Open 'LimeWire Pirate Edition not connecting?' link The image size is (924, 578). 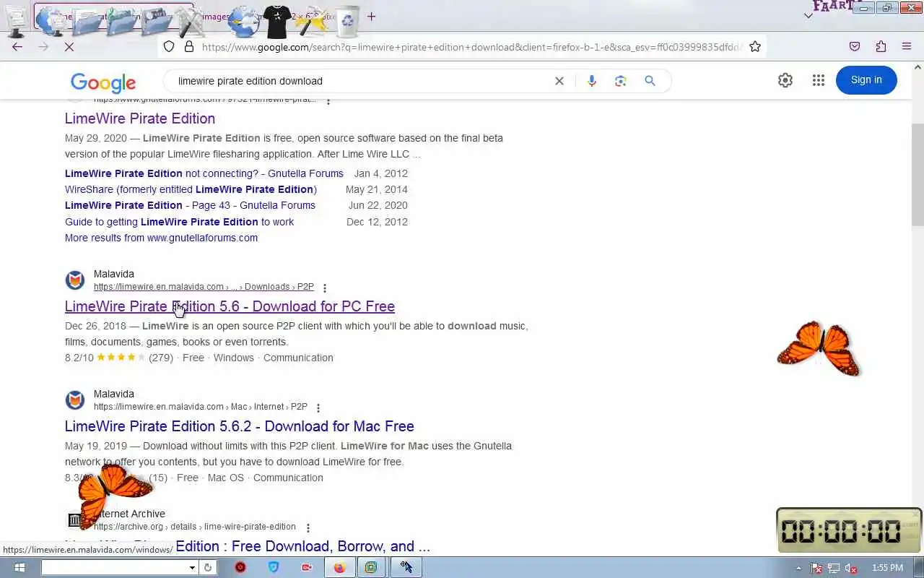click(x=204, y=173)
